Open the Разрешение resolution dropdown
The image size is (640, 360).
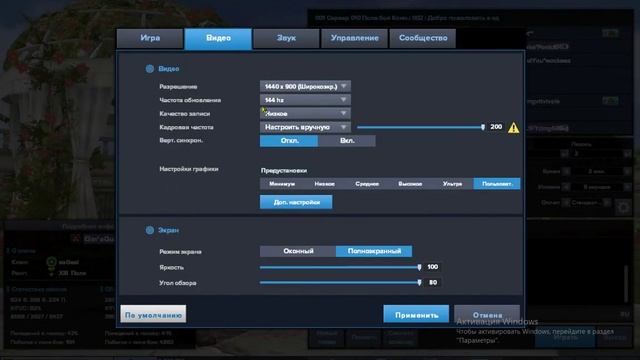[x=305, y=87]
